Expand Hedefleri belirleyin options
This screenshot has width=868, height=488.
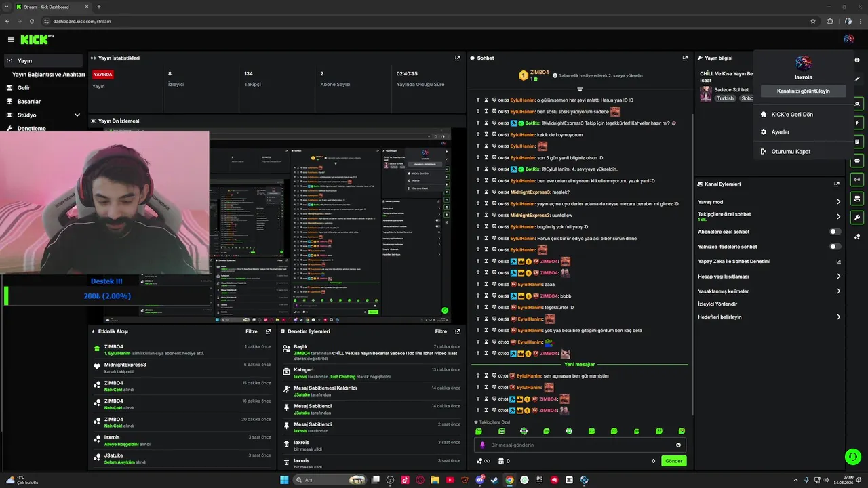(839, 317)
